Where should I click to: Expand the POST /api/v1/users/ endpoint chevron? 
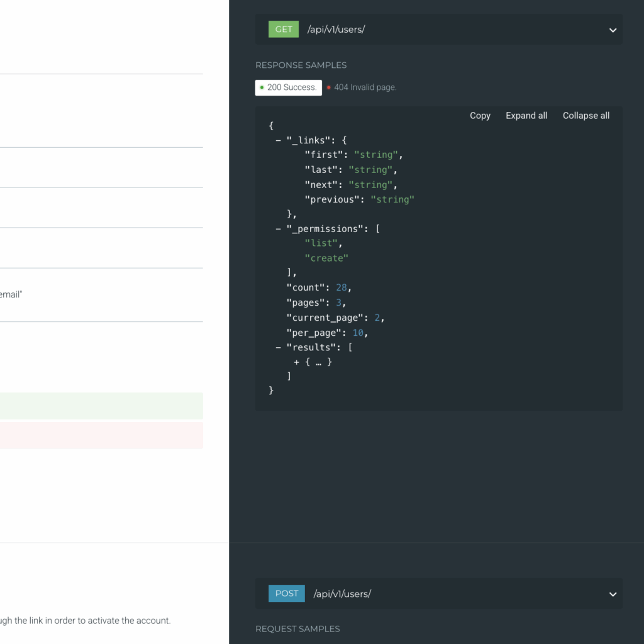point(613,594)
